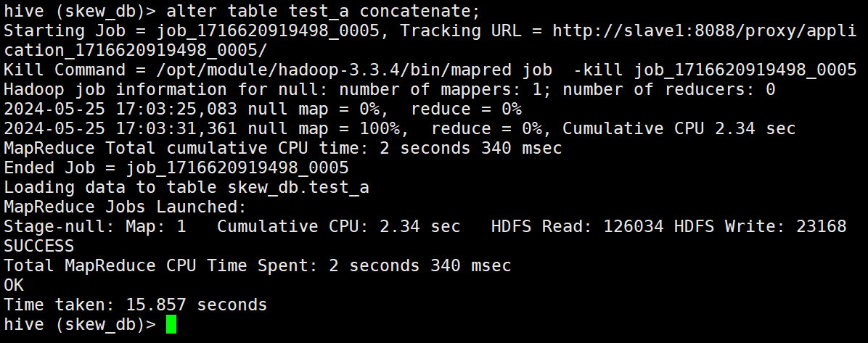Click the Time taken: 15.857 seconds line
The image size is (868, 343).
point(135,305)
